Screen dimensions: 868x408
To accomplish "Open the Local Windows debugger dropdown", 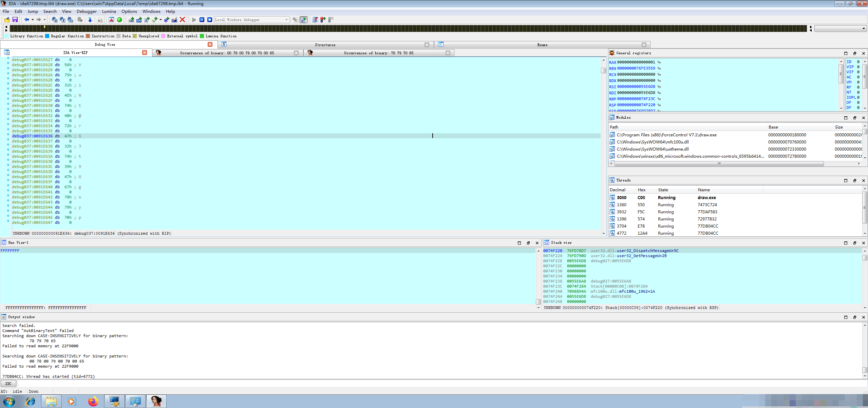I will [252, 20].
